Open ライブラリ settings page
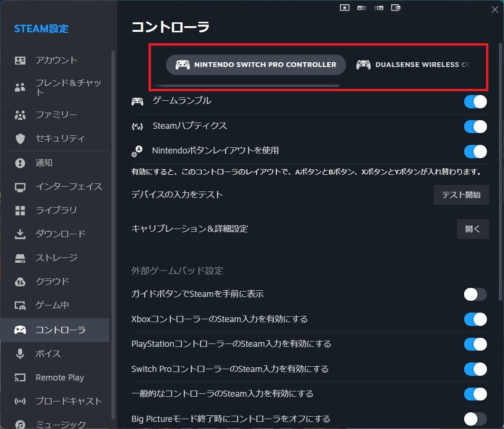This screenshot has height=429, width=504. coord(55,210)
